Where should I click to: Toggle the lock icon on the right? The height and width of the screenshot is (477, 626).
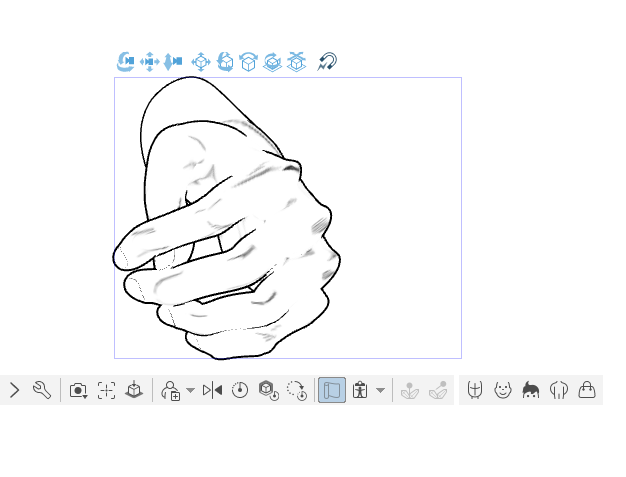587,390
